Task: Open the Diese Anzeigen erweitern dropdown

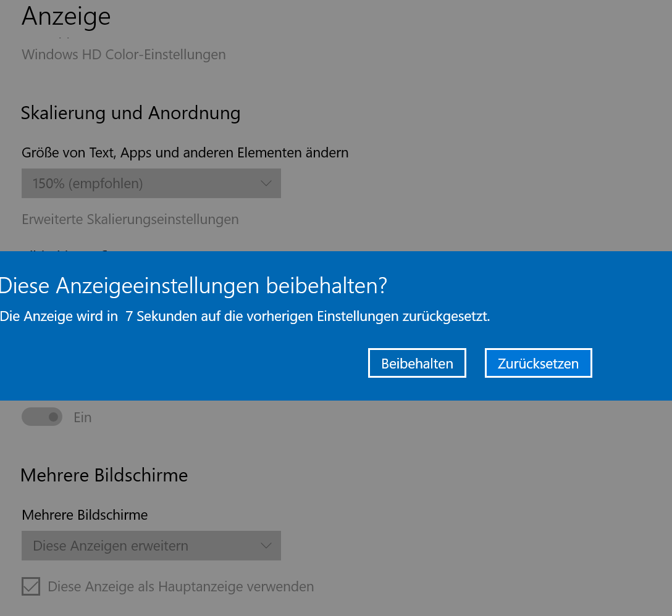Action: click(151, 546)
